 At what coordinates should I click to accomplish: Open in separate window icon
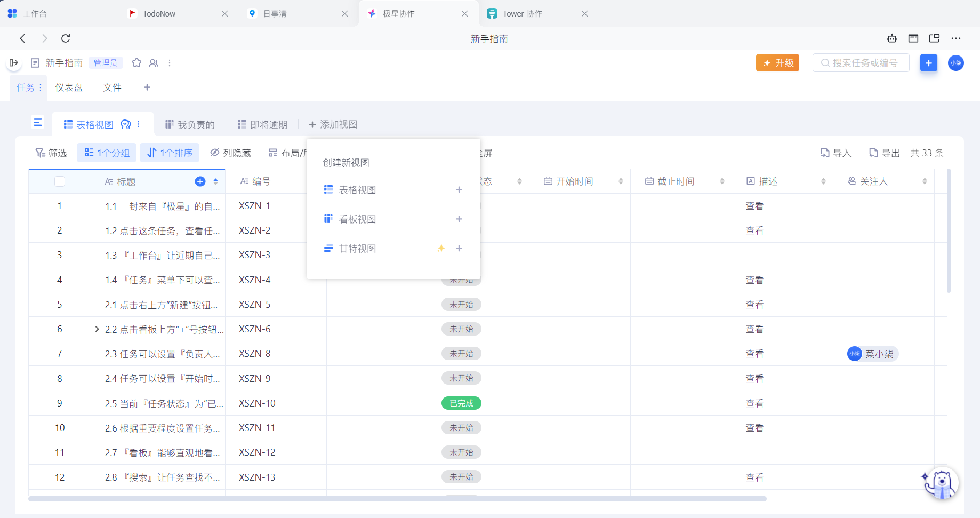pyautogui.click(x=934, y=38)
